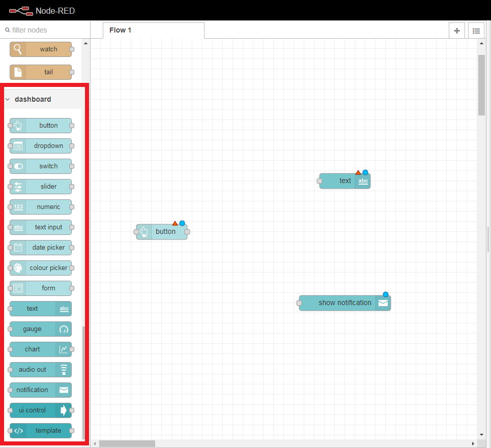This screenshot has height=448, width=491.
Task: Select the text node on the canvas
Action: point(345,181)
